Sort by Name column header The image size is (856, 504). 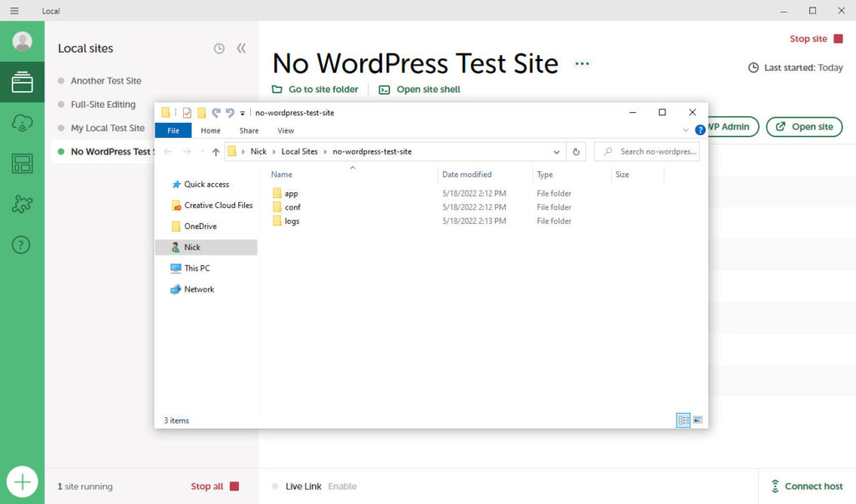pos(282,174)
